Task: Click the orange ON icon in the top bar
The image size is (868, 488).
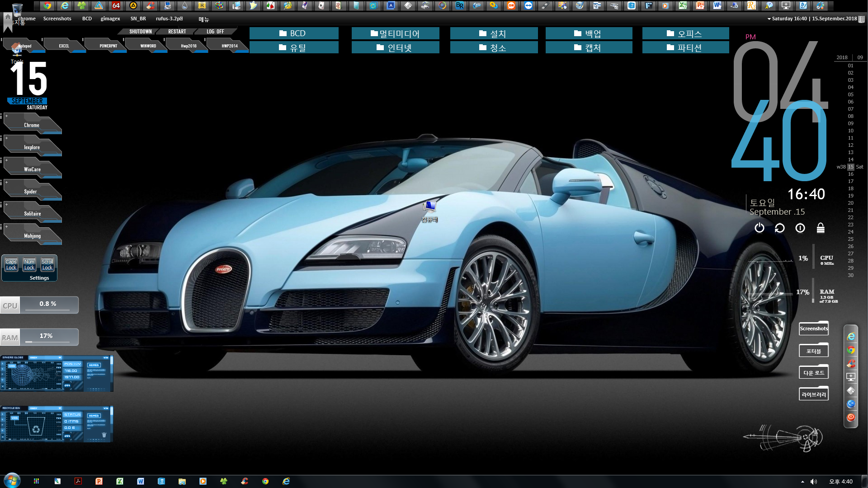Action: tap(511, 5)
